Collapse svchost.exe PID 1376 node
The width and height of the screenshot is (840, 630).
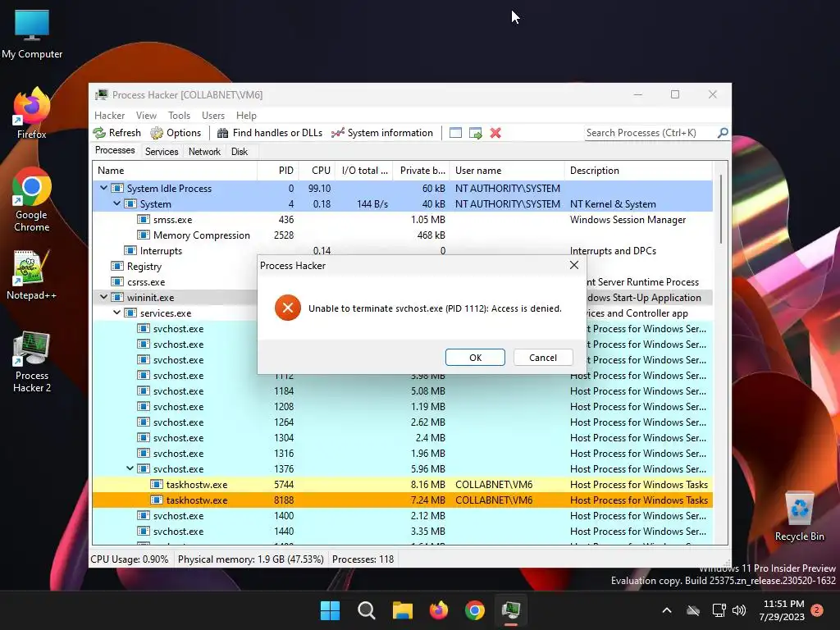(x=130, y=468)
